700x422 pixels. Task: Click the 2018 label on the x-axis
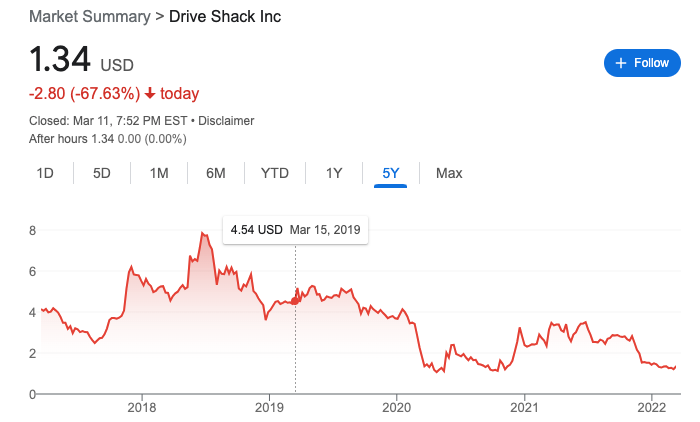tap(142, 407)
